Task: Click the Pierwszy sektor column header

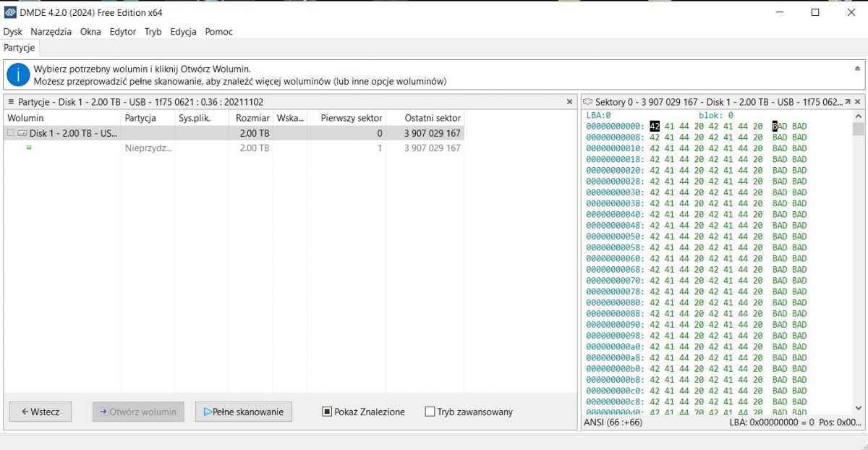Action: [346, 117]
